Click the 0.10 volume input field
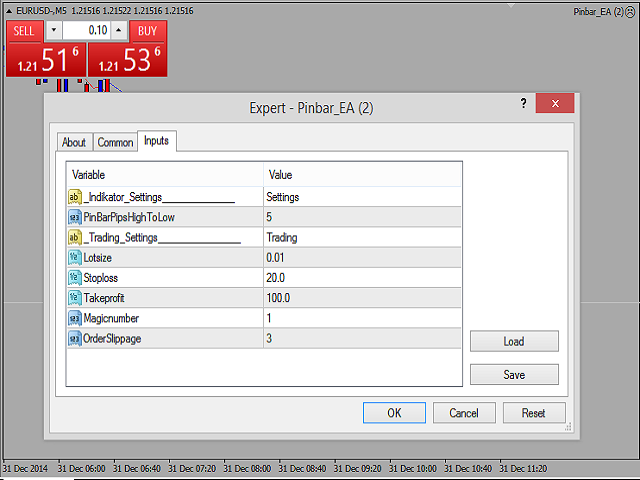Image resolution: width=640 pixels, height=480 pixels. click(x=86, y=30)
